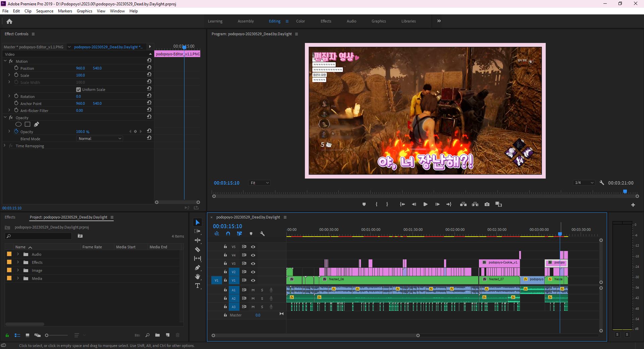
Task: Select the Pen tool in toolbar
Action: tap(198, 267)
